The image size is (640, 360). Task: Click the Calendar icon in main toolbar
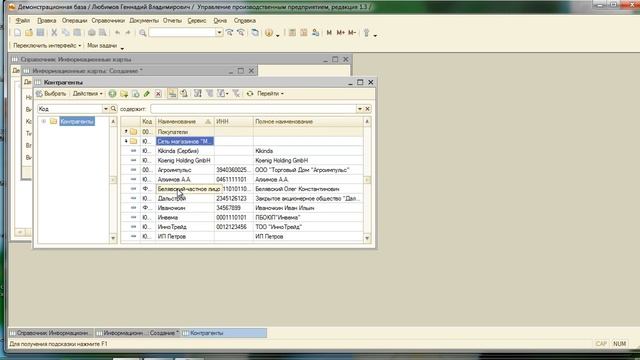tap(304, 33)
